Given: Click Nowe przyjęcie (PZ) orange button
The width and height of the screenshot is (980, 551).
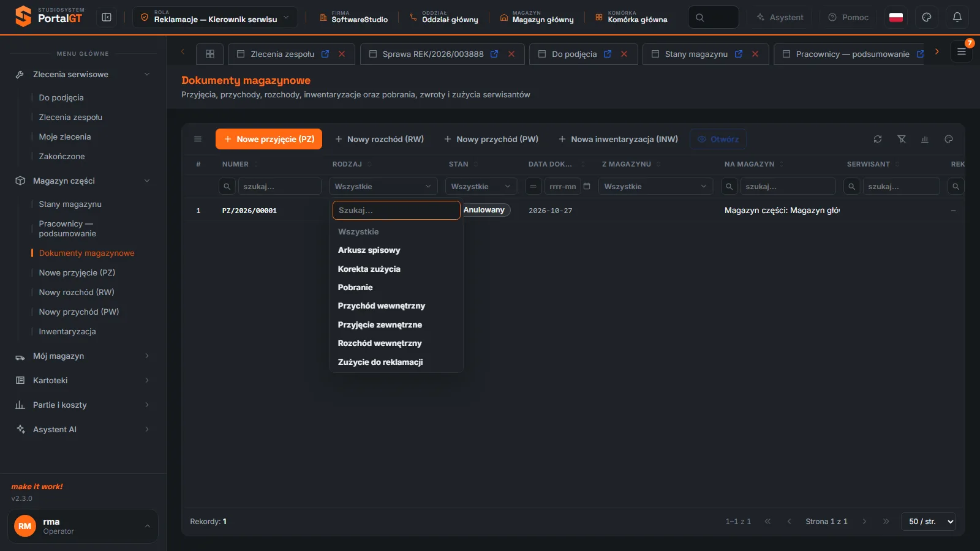Looking at the screenshot, I should [269, 139].
